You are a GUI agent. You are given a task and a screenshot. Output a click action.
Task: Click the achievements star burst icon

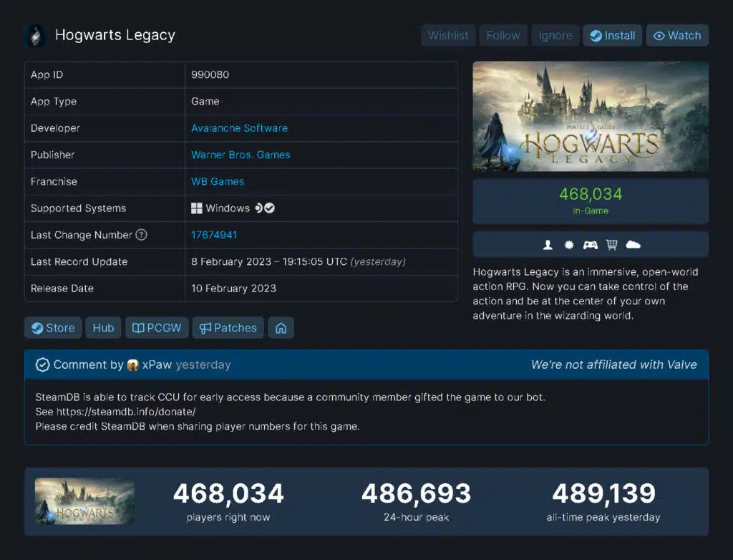569,245
